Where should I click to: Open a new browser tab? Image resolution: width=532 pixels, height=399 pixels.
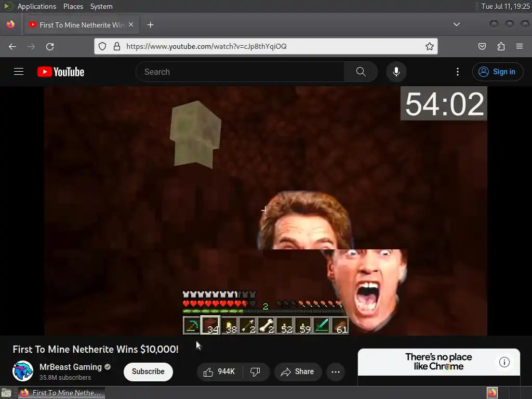150,25
